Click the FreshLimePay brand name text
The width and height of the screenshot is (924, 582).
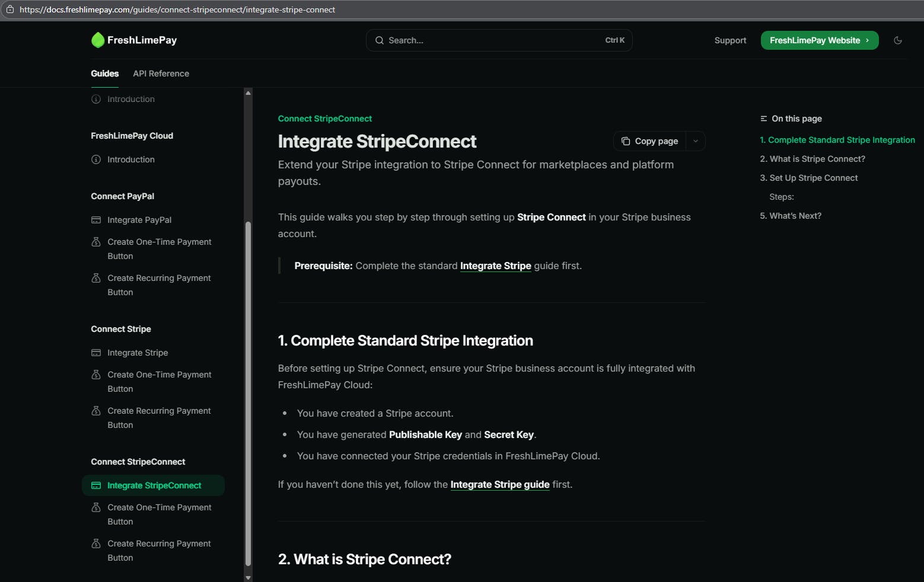tap(142, 40)
